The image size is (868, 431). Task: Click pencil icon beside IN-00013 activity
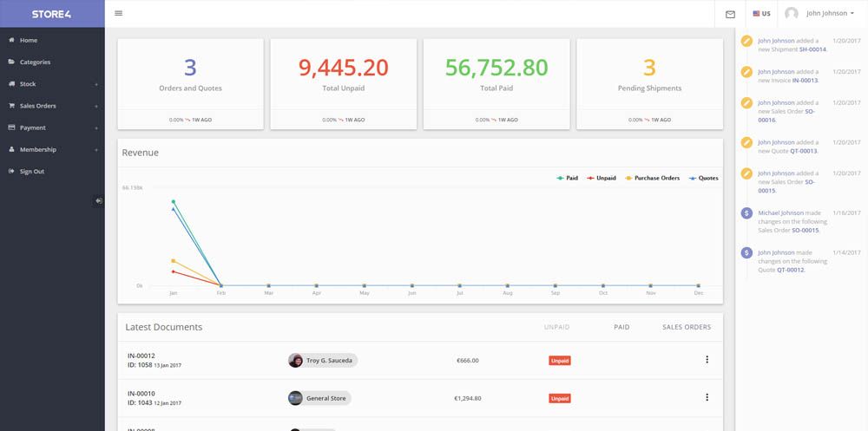[746, 72]
